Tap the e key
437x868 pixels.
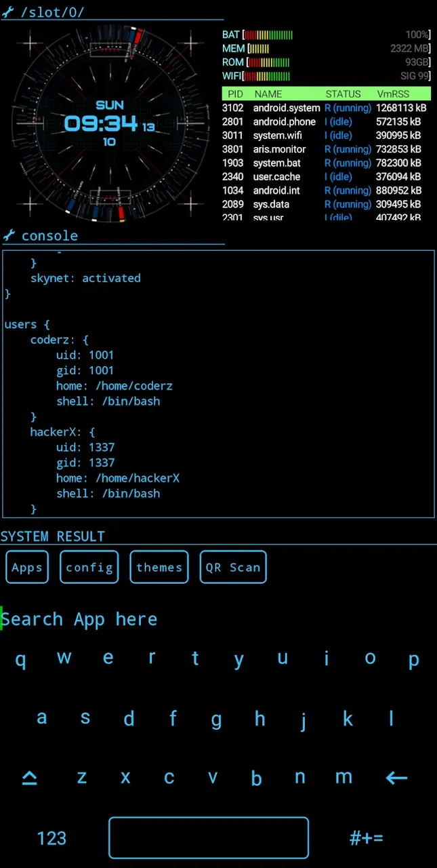[x=108, y=657]
